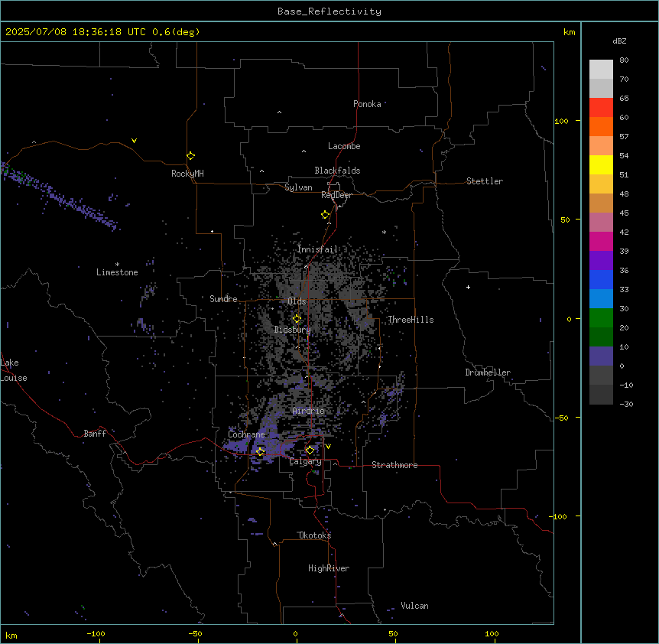Click the yellow V marker northwest of RockyMH
Viewport: 659px width, 644px height.
pos(134,141)
